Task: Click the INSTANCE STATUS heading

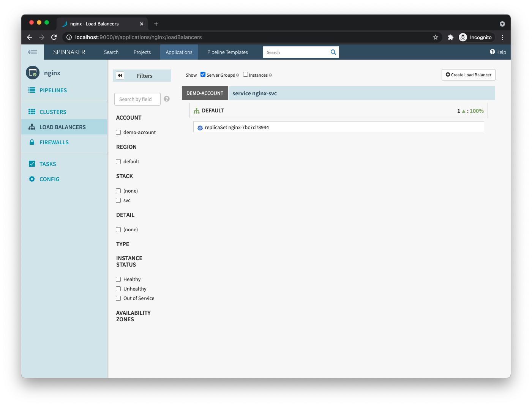Action: click(x=129, y=261)
